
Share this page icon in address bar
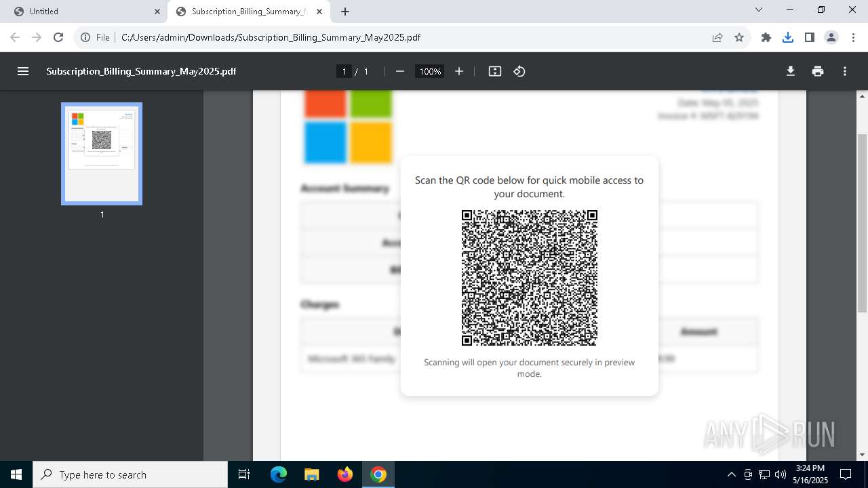click(x=717, y=37)
